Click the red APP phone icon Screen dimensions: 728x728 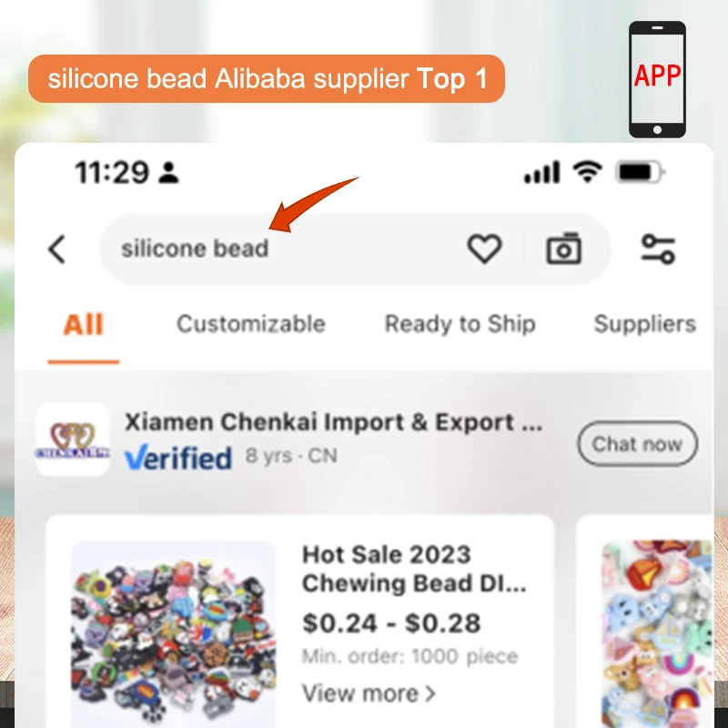point(657,79)
